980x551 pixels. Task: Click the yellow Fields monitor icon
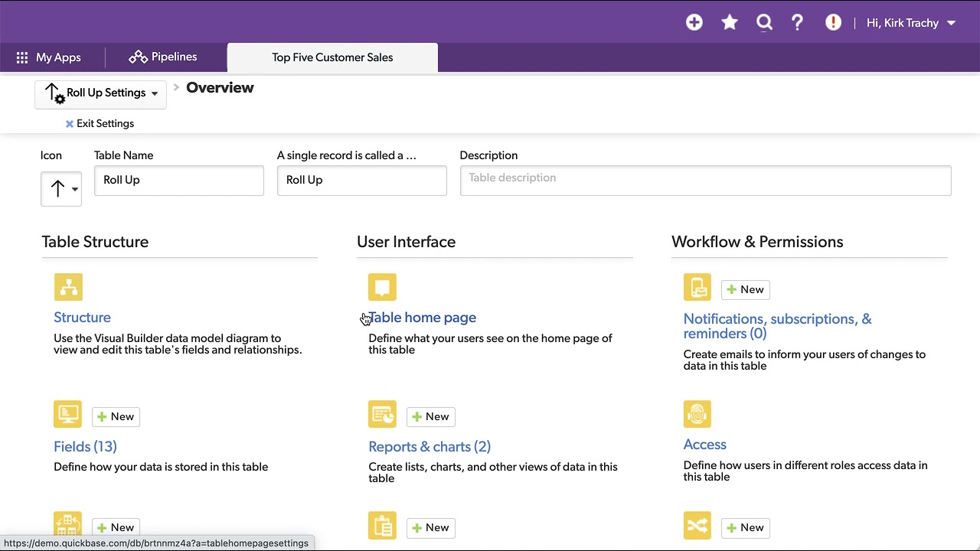68,414
